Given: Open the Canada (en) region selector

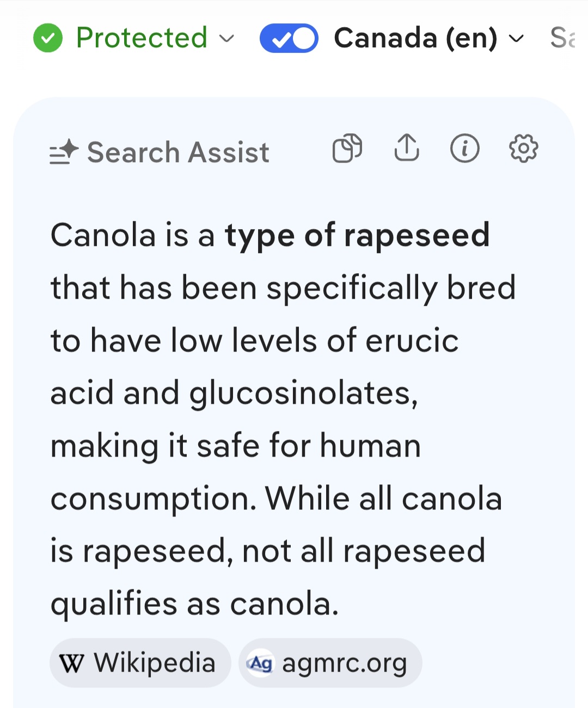Looking at the screenshot, I should (429, 38).
